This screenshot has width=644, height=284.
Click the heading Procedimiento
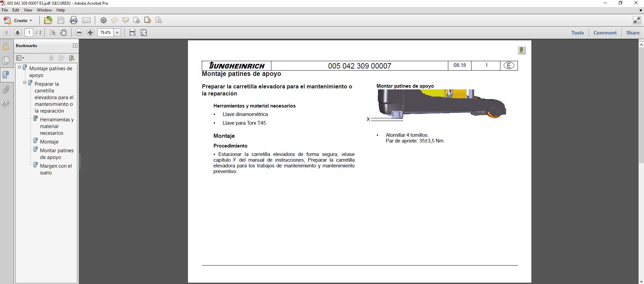tap(230, 146)
